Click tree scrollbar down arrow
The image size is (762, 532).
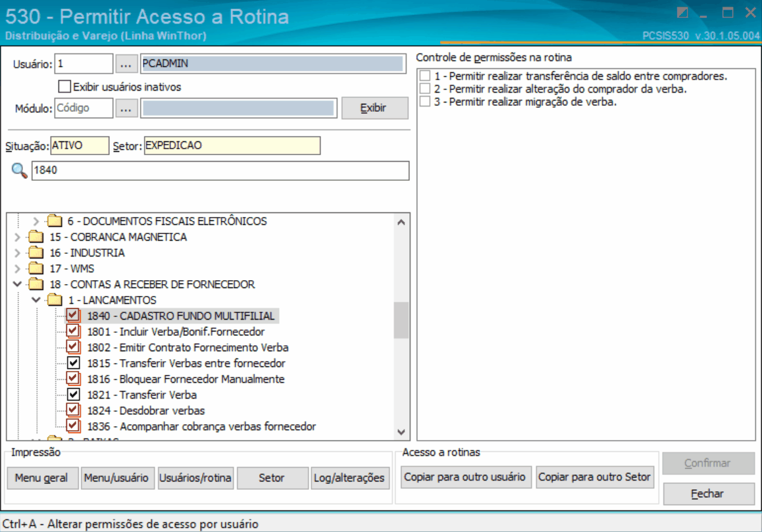click(x=401, y=432)
